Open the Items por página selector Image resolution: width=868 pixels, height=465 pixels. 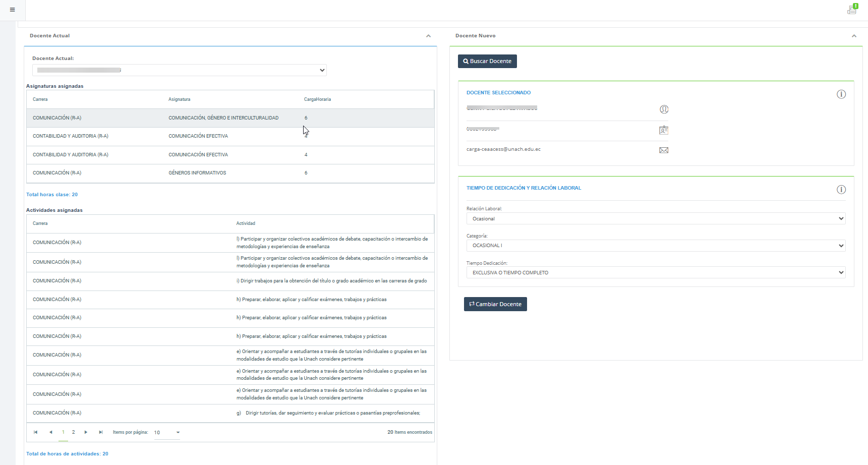(167, 432)
